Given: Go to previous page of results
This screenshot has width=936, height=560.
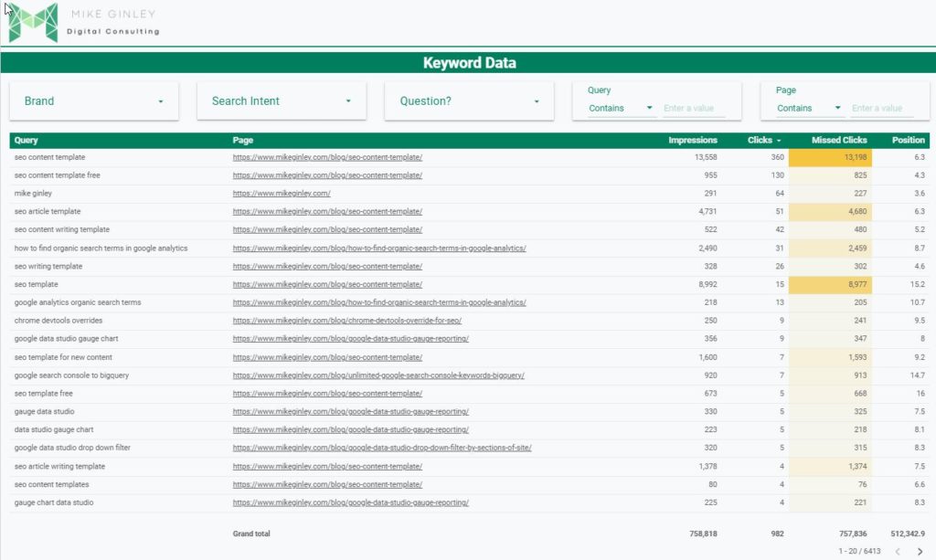Looking at the screenshot, I should (x=898, y=551).
